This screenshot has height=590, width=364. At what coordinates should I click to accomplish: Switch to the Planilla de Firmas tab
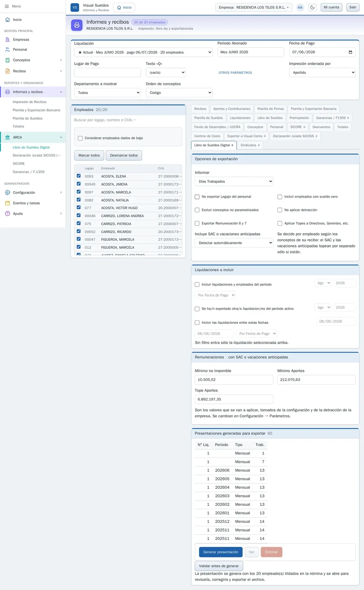(270, 109)
